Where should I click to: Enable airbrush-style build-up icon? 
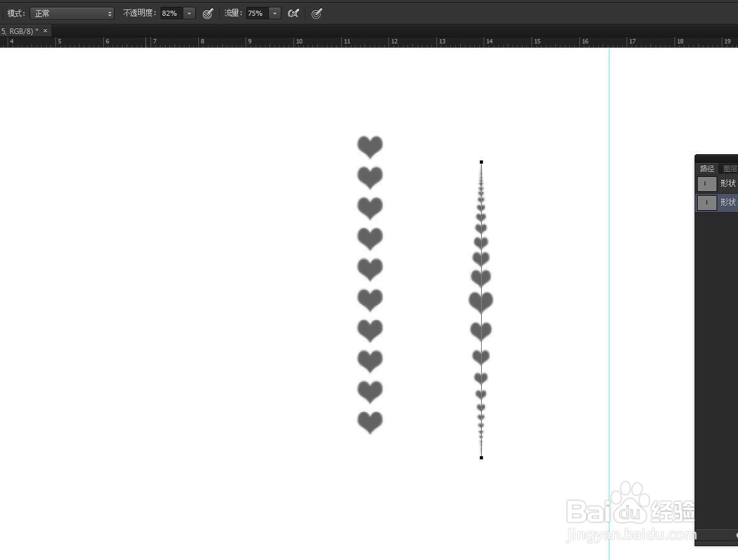pos(293,13)
